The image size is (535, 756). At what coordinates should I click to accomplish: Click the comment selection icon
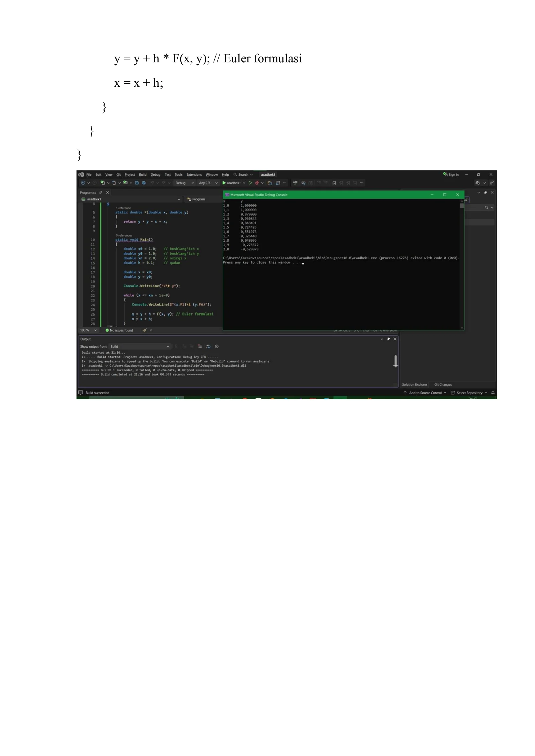click(303, 183)
